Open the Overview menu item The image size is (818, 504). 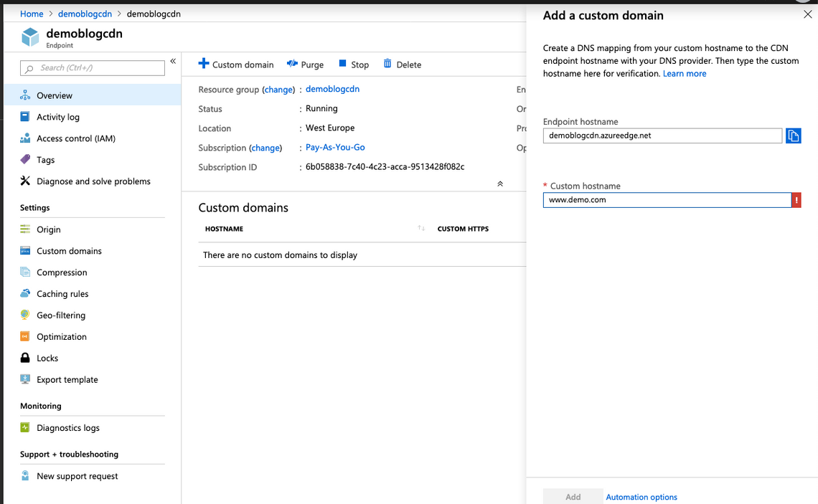(93, 95)
